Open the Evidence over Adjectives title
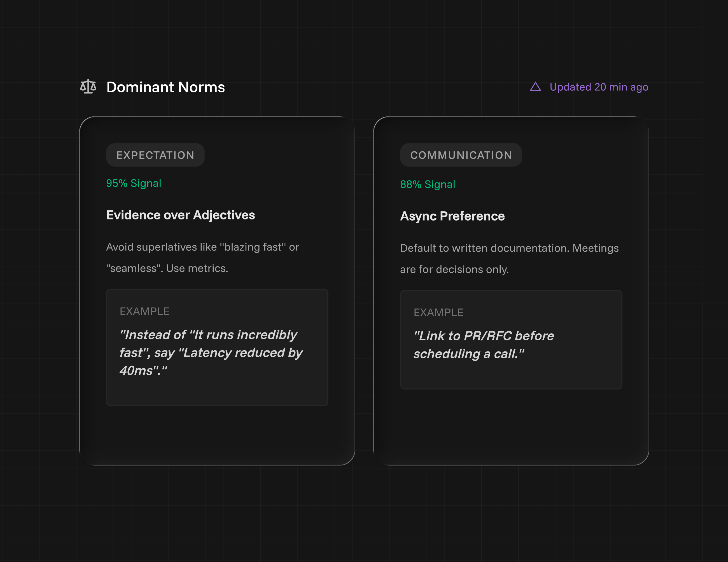 [181, 215]
